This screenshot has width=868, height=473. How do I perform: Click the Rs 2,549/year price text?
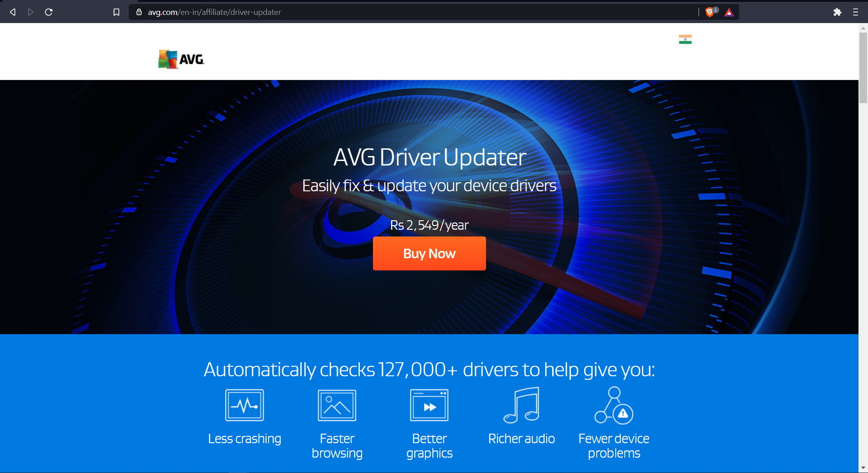tap(429, 225)
